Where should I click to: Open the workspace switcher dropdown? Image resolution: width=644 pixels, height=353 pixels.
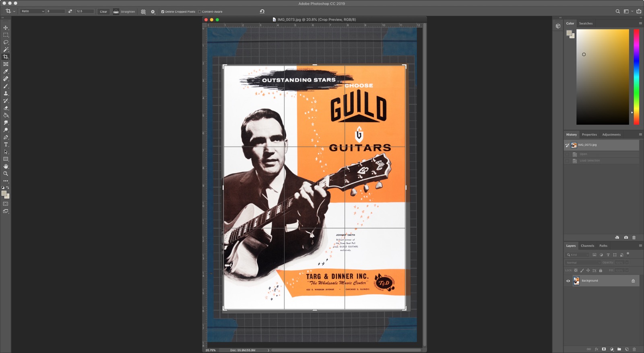(627, 11)
